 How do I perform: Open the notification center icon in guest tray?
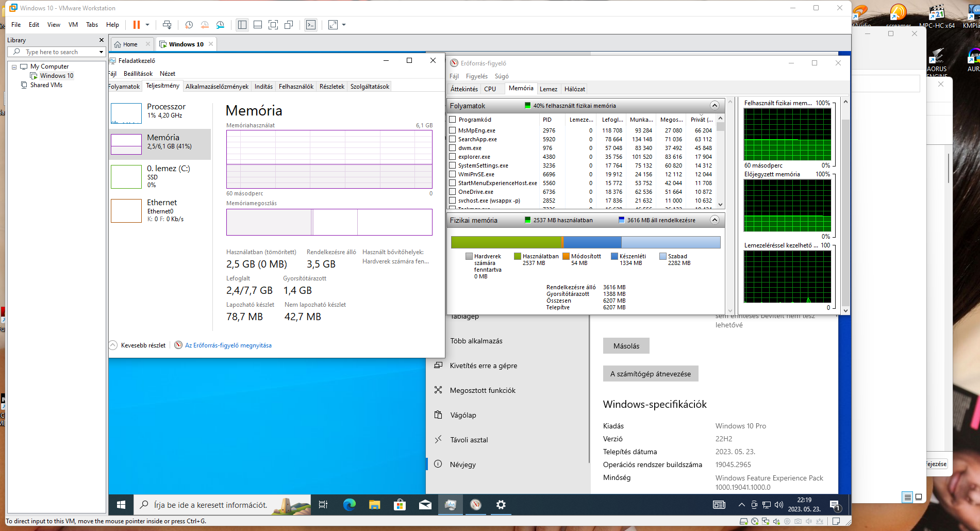click(835, 505)
